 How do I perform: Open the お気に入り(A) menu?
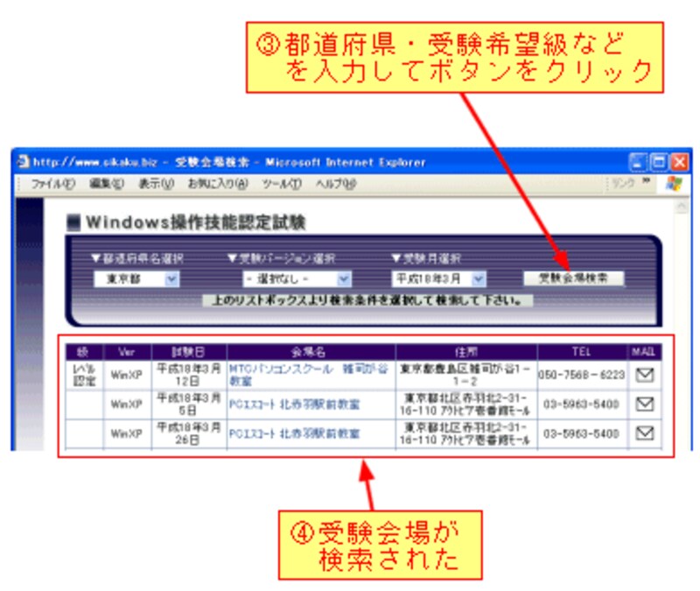point(217,184)
